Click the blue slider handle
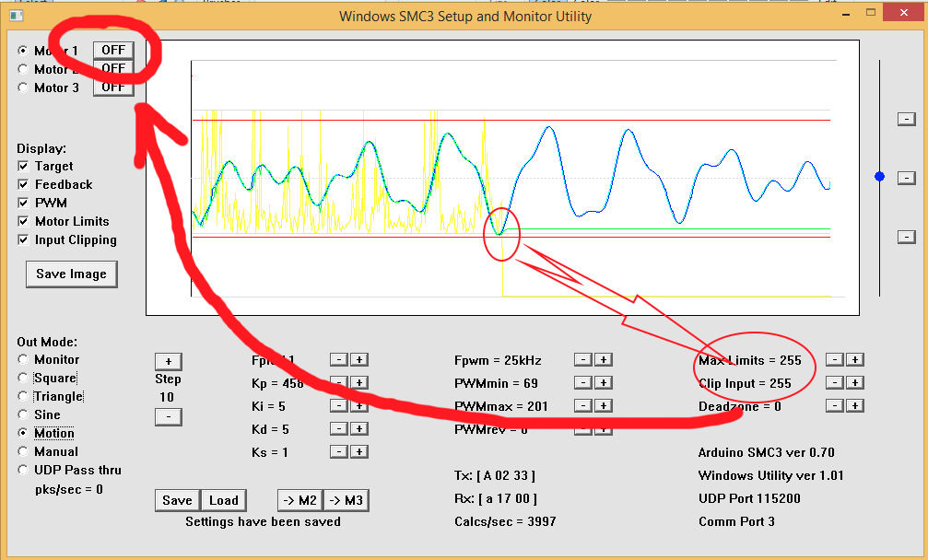 879,176
